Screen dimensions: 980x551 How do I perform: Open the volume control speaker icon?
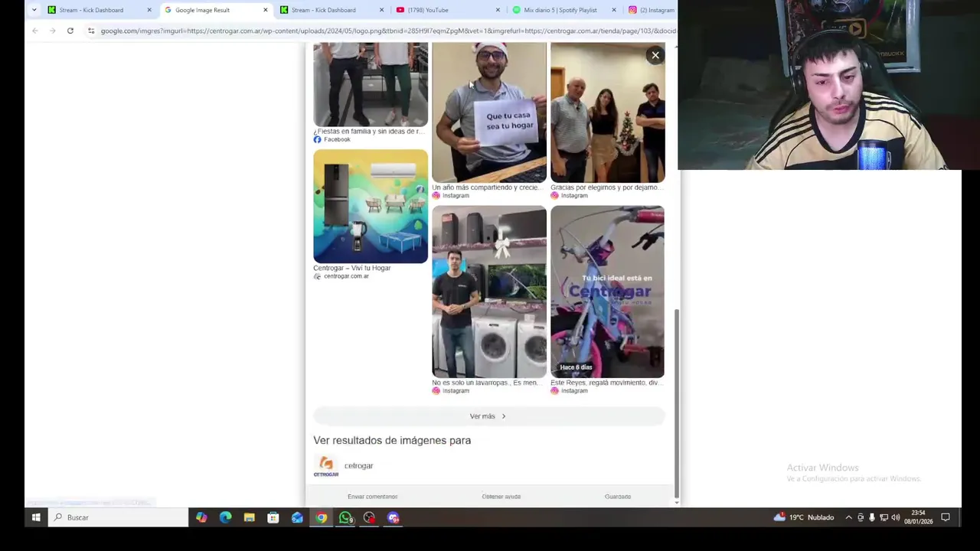point(896,517)
